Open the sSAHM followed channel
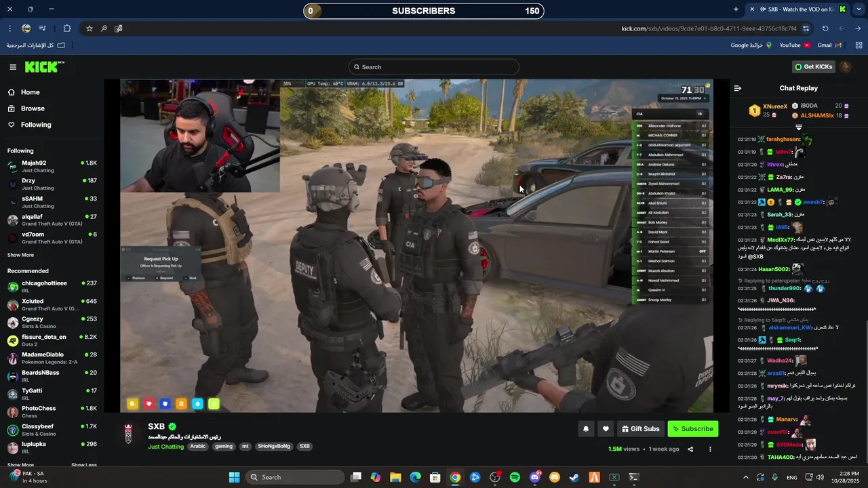Screen dimensions: 868x488 52,202
